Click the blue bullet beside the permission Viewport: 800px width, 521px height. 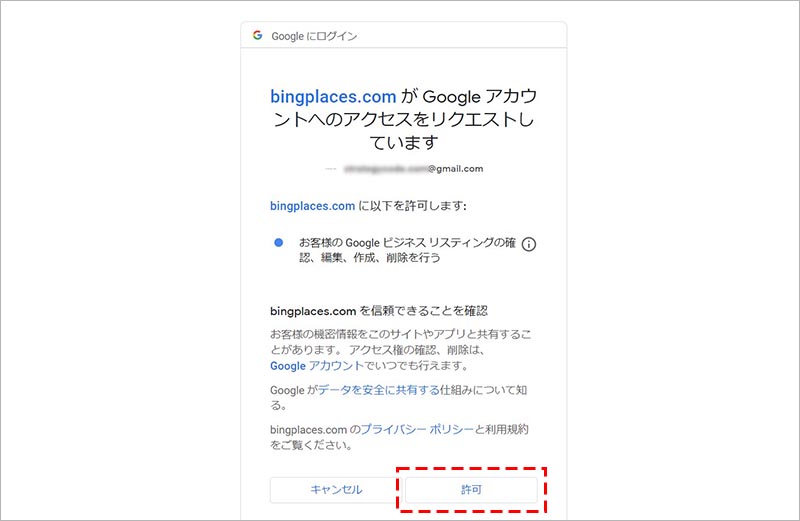coord(279,243)
